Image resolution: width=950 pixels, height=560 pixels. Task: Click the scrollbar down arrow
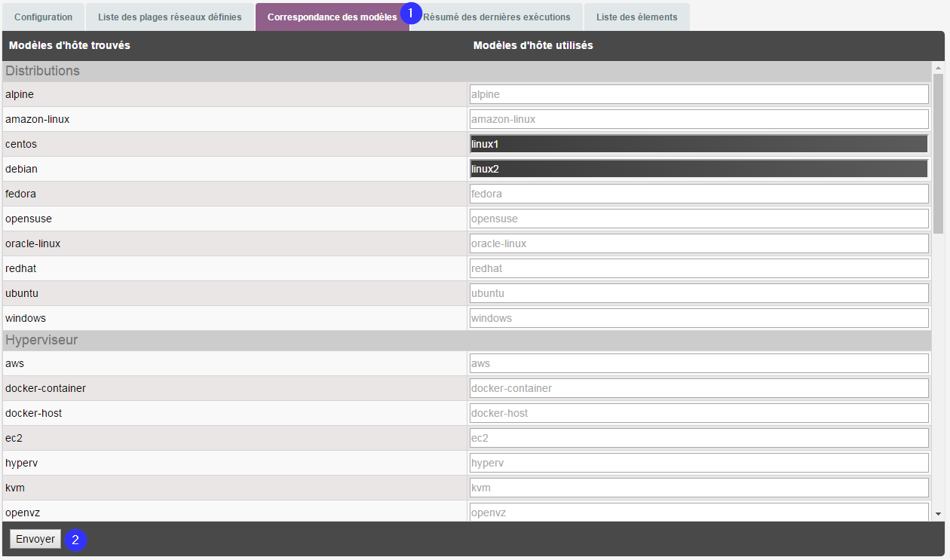pyautogui.click(x=938, y=514)
